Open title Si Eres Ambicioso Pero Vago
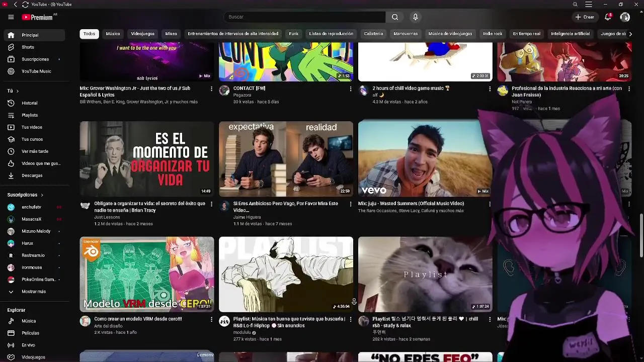Screen dimensions: 644x362 [286, 207]
